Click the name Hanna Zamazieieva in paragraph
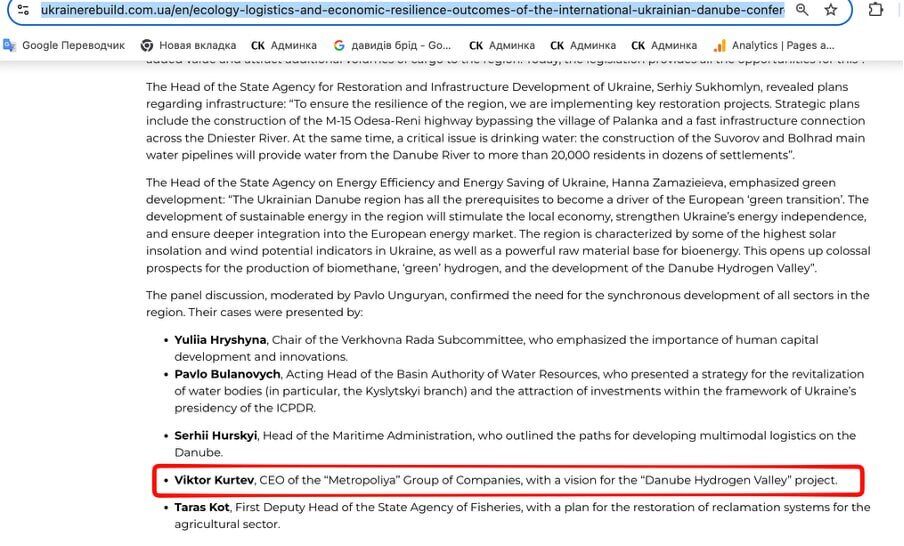This screenshot has width=904, height=546. [666, 182]
